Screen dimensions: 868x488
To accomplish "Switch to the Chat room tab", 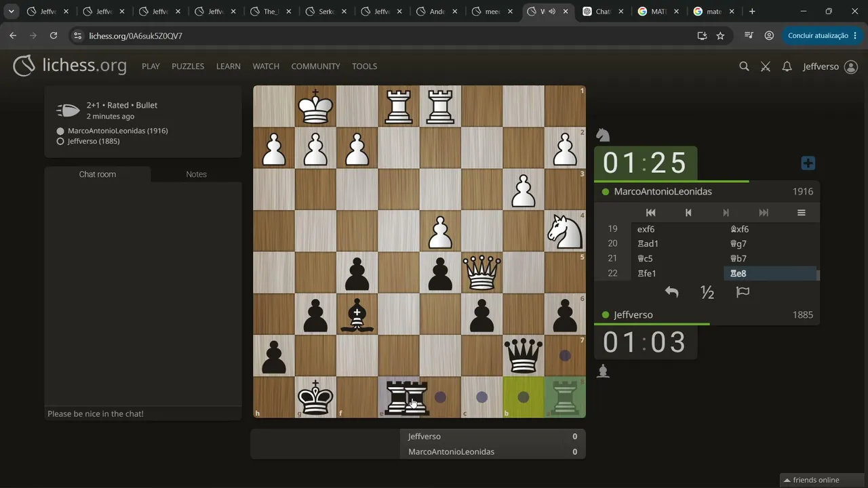I will [x=98, y=174].
